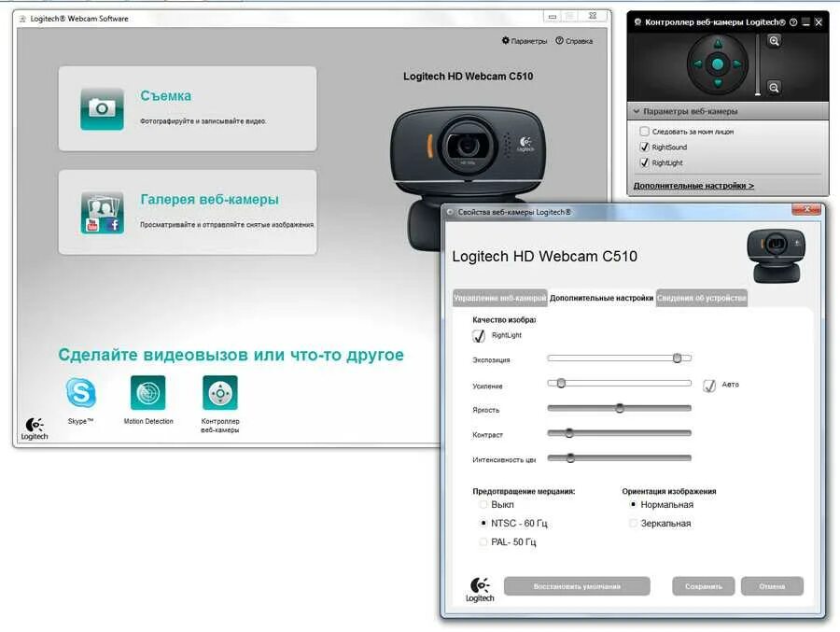This screenshot has width=840, height=632.
Task: Pan camera left with controller arrow
Action: click(x=697, y=64)
